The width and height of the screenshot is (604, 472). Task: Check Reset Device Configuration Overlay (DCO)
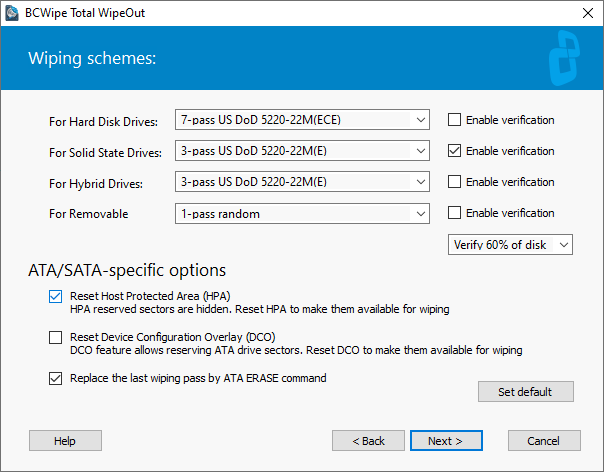coord(55,337)
